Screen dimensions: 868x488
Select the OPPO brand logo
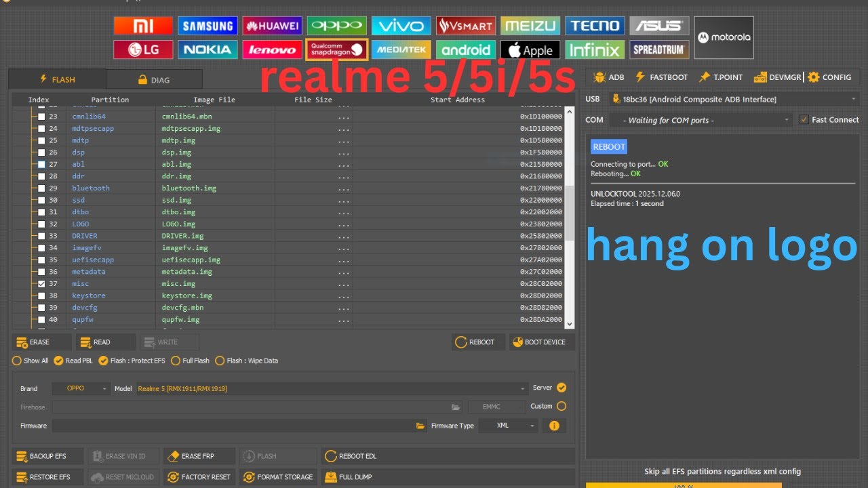(337, 26)
